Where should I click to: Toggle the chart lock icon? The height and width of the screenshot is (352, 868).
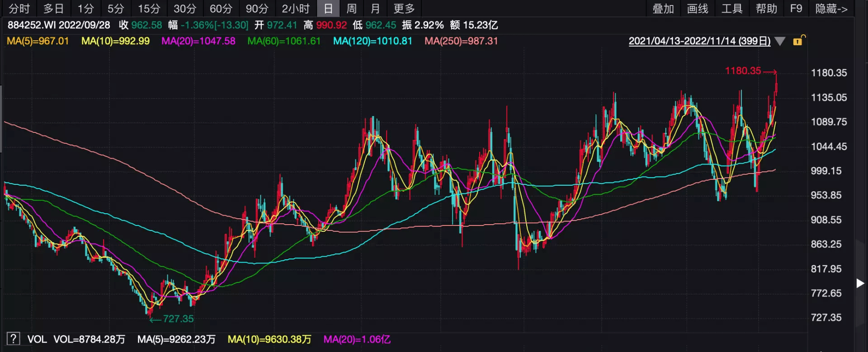[x=798, y=41]
